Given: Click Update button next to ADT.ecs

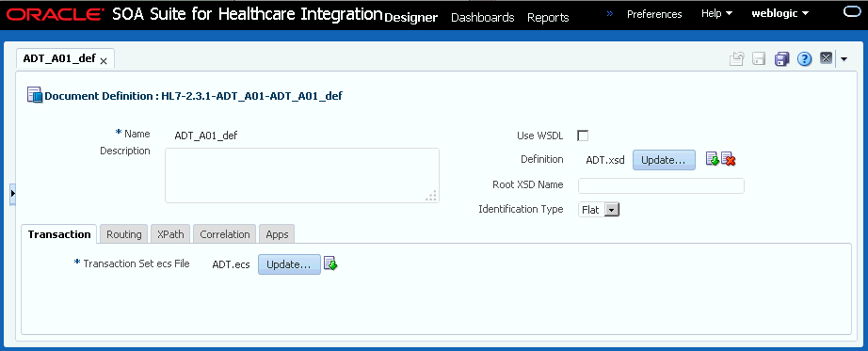Looking at the screenshot, I should [x=290, y=264].
